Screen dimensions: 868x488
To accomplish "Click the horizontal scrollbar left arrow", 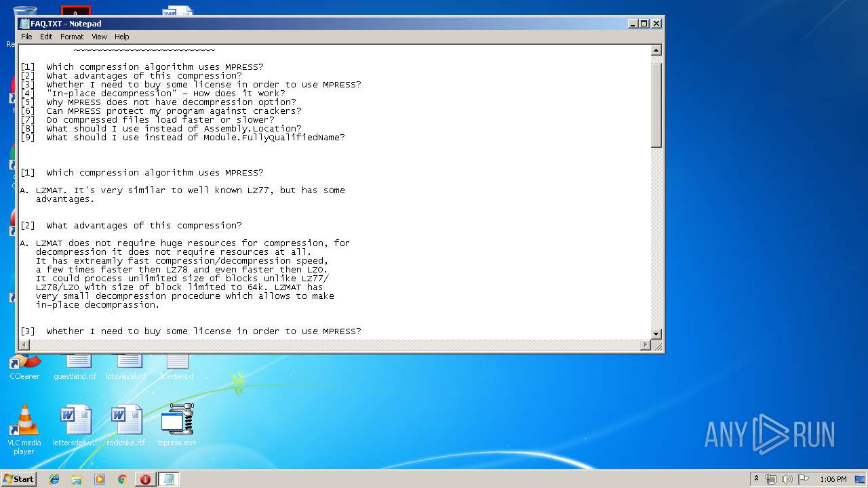I will tap(24, 345).
